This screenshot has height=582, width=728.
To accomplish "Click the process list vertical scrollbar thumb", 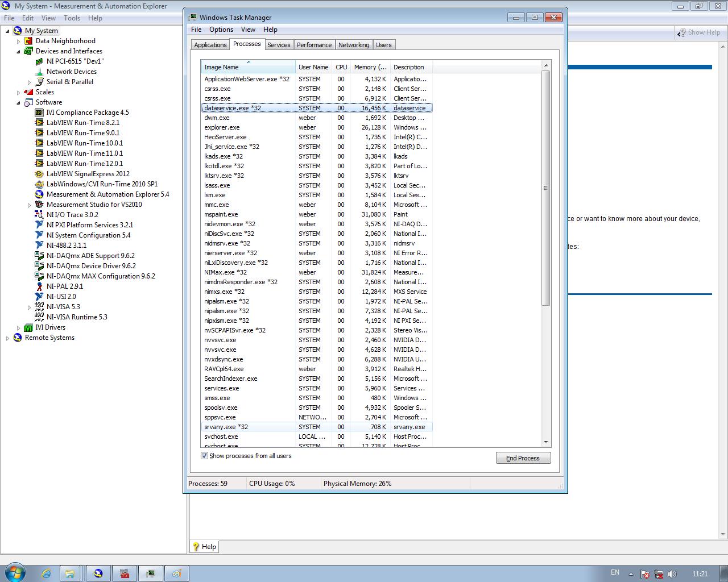I will click(546, 188).
